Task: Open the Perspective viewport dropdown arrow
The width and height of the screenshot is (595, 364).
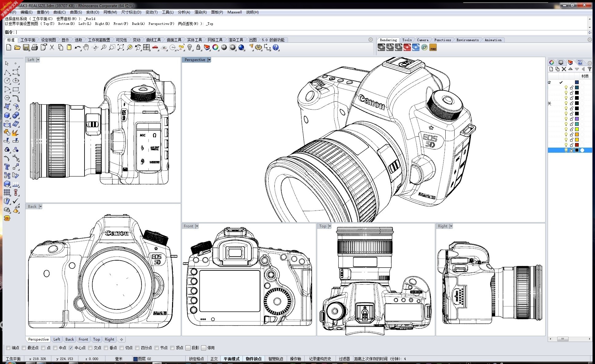Action: tap(209, 60)
